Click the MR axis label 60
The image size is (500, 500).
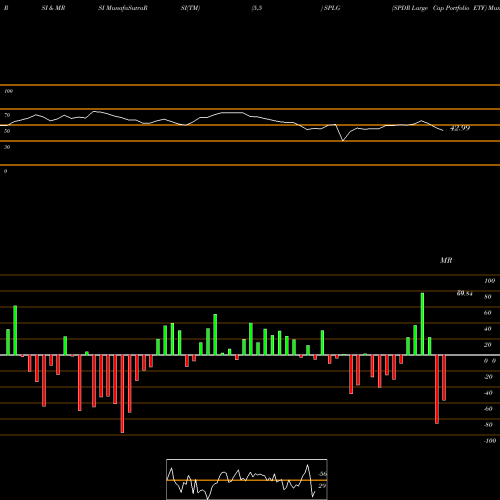pos(488,313)
